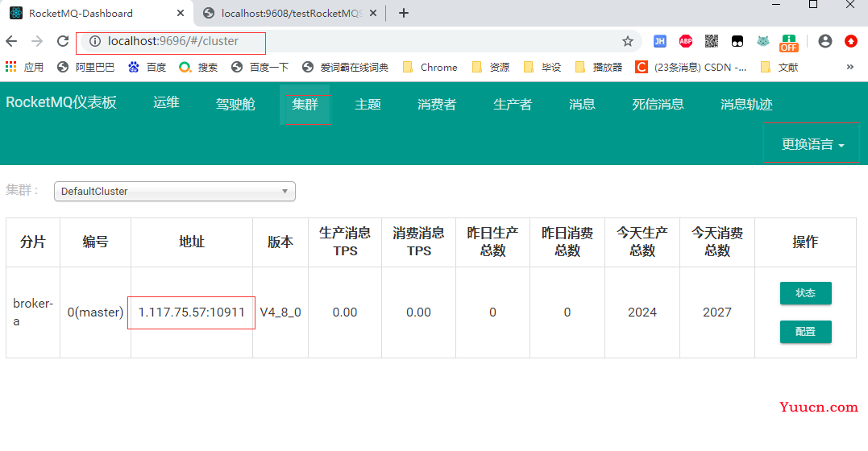The image size is (868, 451).
Task: Open the QR code extension
Action: [x=712, y=41]
